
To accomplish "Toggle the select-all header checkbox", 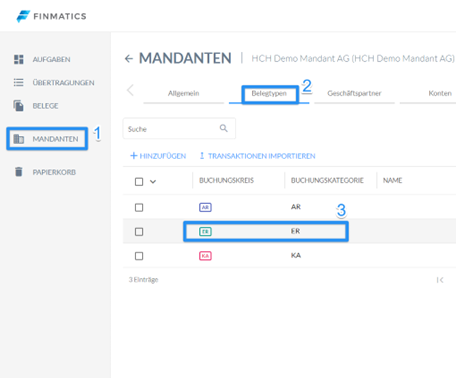I will [x=139, y=182].
